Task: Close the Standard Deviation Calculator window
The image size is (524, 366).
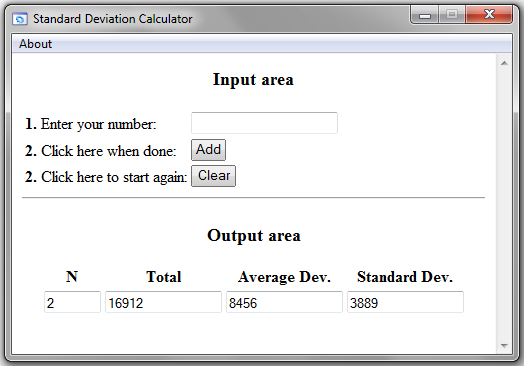Action: pos(489,15)
